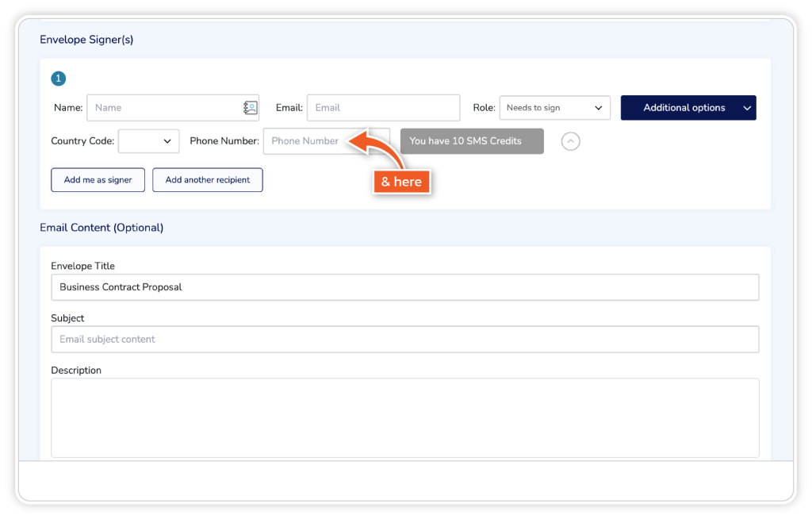Viewport: 812px width, 519px height.
Task: Click the signer number 1 badge
Action: pyautogui.click(x=58, y=79)
